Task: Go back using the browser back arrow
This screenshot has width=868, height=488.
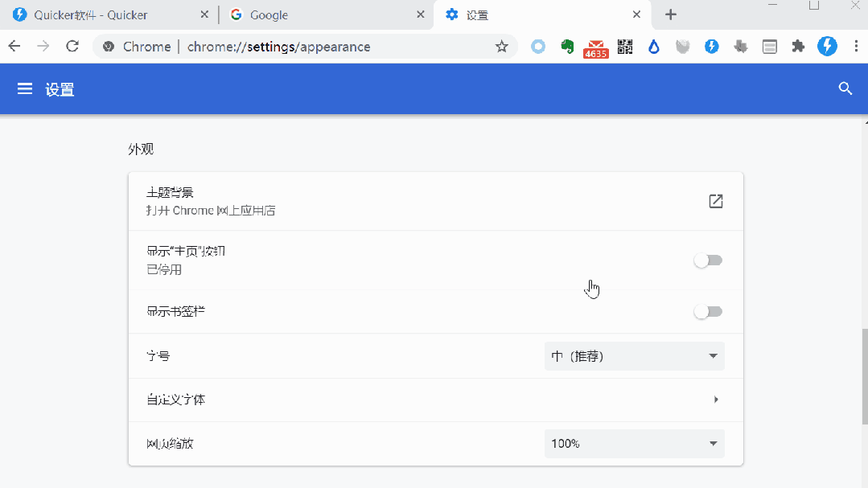Action: (14, 47)
